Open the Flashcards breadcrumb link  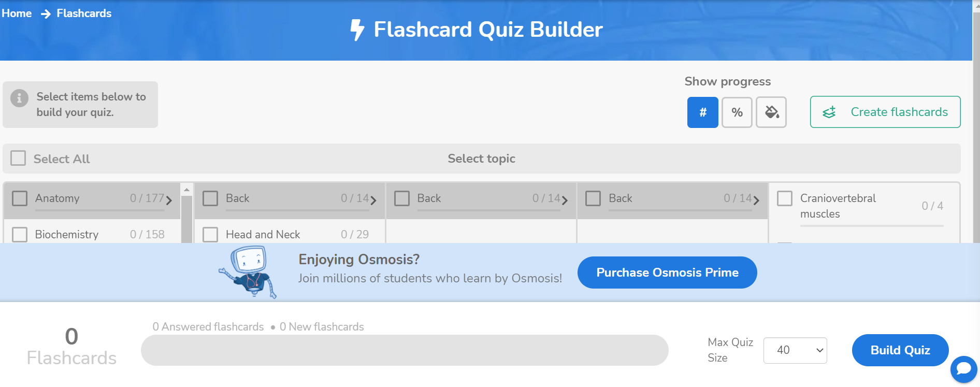click(x=84, y=13)
